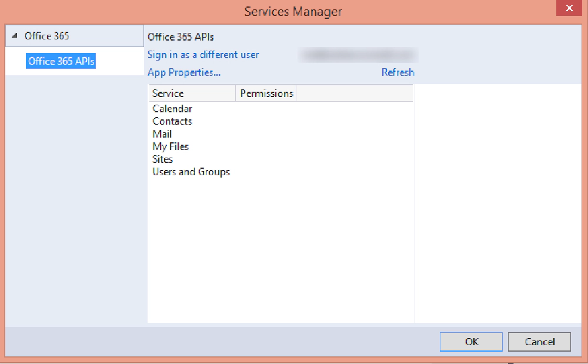The height and width of the screenshot is (364, 588).
Task: Click Sign in as a different user
Action: 203,55
